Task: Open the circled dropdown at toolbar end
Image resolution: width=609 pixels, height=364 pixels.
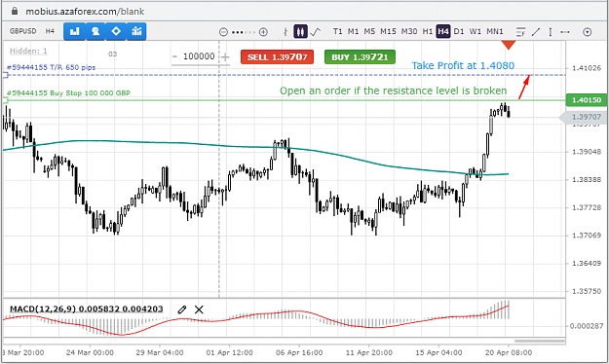Action: (x=588, y=32)
